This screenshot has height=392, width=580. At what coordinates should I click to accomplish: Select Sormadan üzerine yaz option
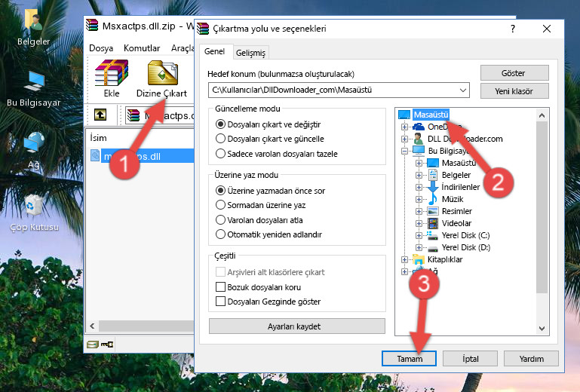[x=220, y=205]
